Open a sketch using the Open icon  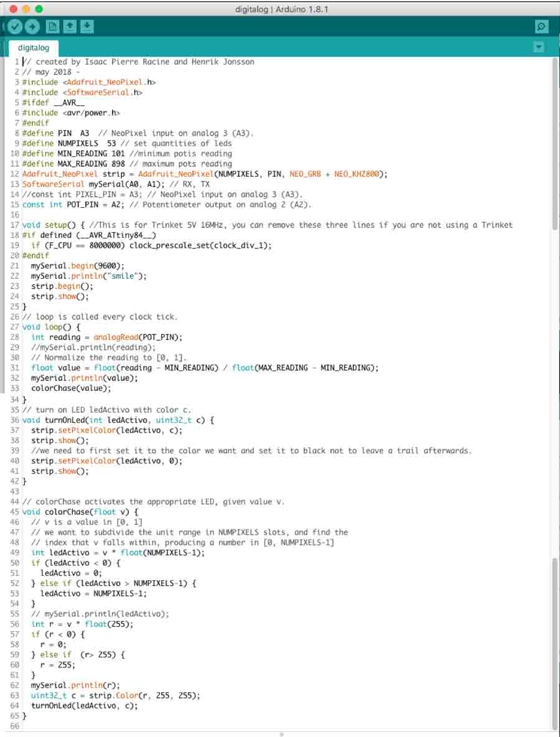click(x=70, y=27)
